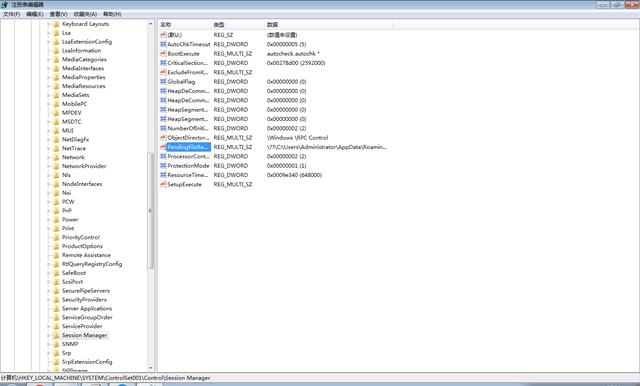Click the MSDTC folder icon
640x386 pixels.
pos(56,122)
